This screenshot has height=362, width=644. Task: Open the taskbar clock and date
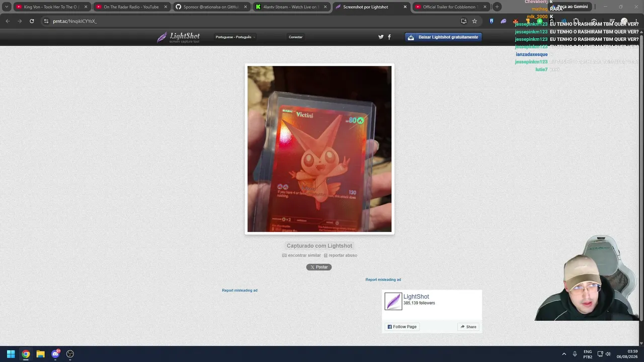628,354
